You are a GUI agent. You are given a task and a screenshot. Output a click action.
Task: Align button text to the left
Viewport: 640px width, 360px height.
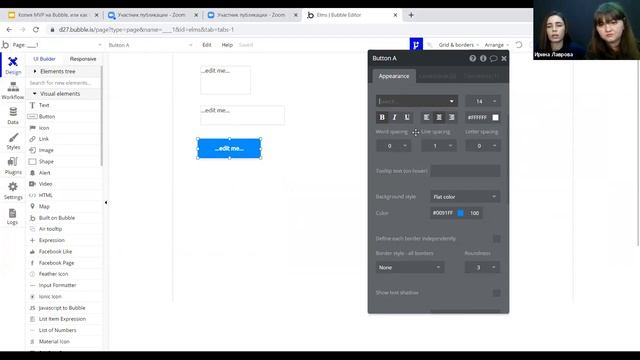427,118
